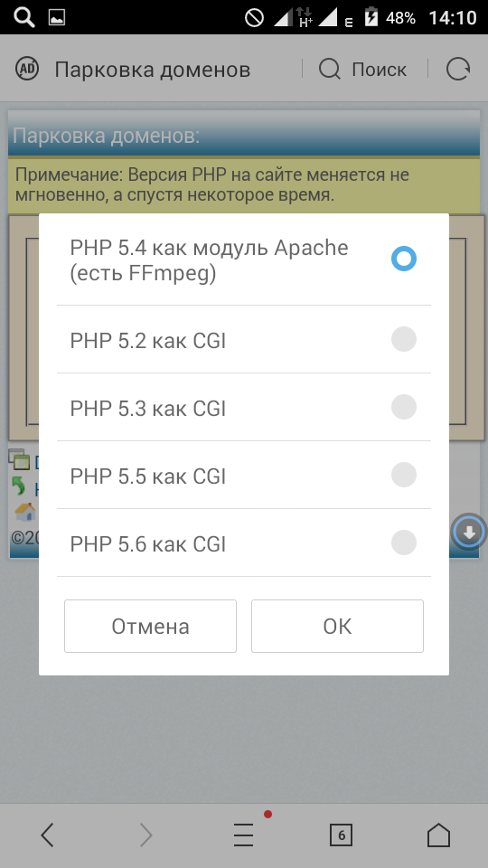Choose the PHP 5.3 как CGI radio button

(404, 407)
